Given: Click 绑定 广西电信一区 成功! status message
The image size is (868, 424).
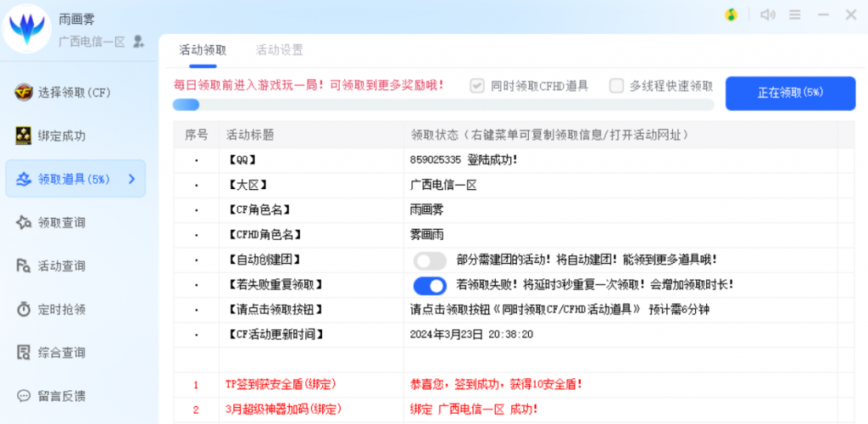Looking at the screenshot, I should click(474, 410).
